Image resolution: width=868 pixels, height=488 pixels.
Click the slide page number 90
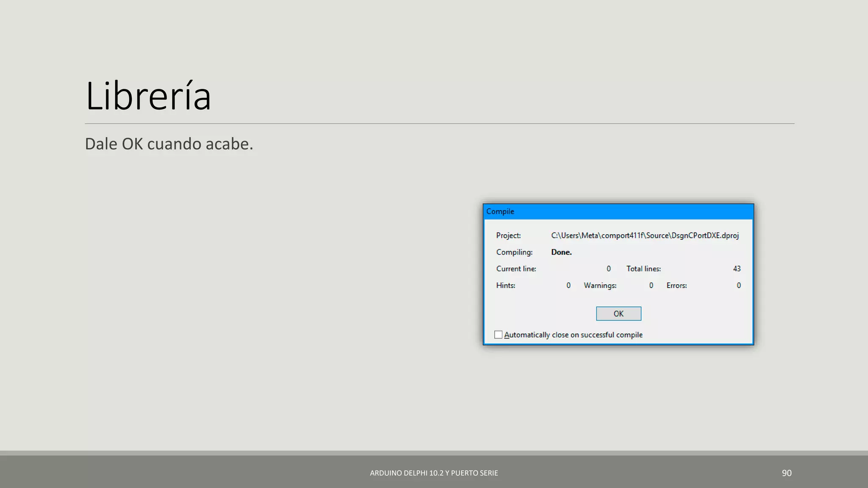coord(787,473)
